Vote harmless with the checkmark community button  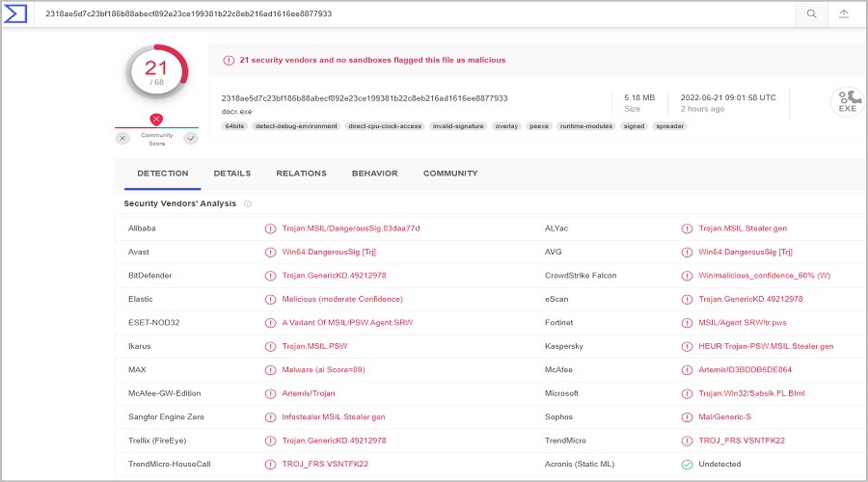191,139
